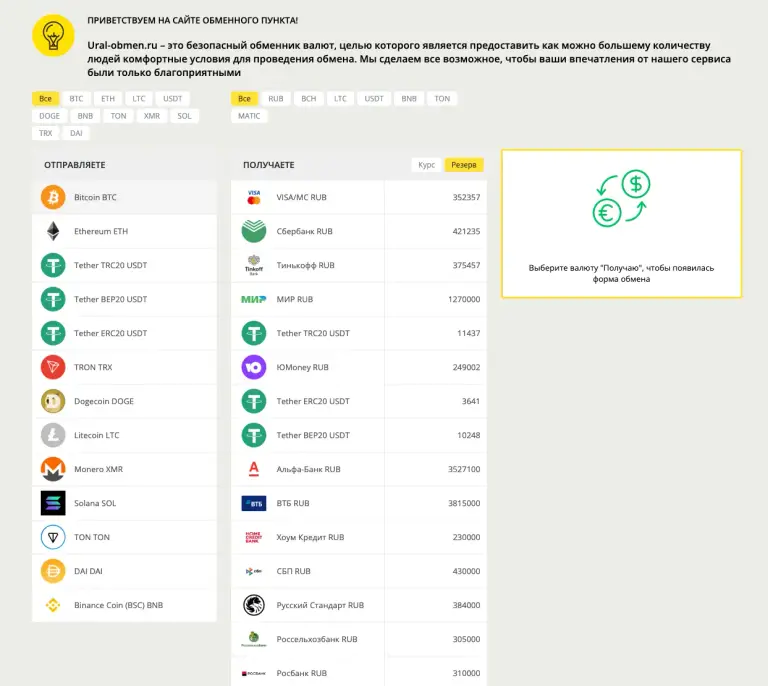Click the Bitcoin BTC coin icon
This screenshot has width=768, height=686.
pos(53,197)
